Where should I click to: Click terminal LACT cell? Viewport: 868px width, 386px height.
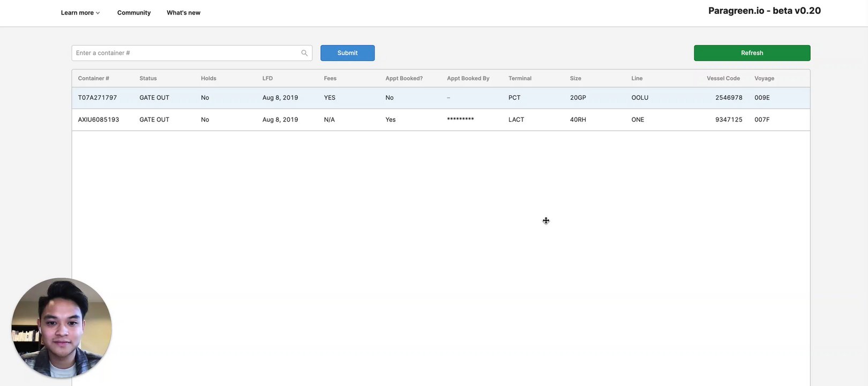click(517, 120)
